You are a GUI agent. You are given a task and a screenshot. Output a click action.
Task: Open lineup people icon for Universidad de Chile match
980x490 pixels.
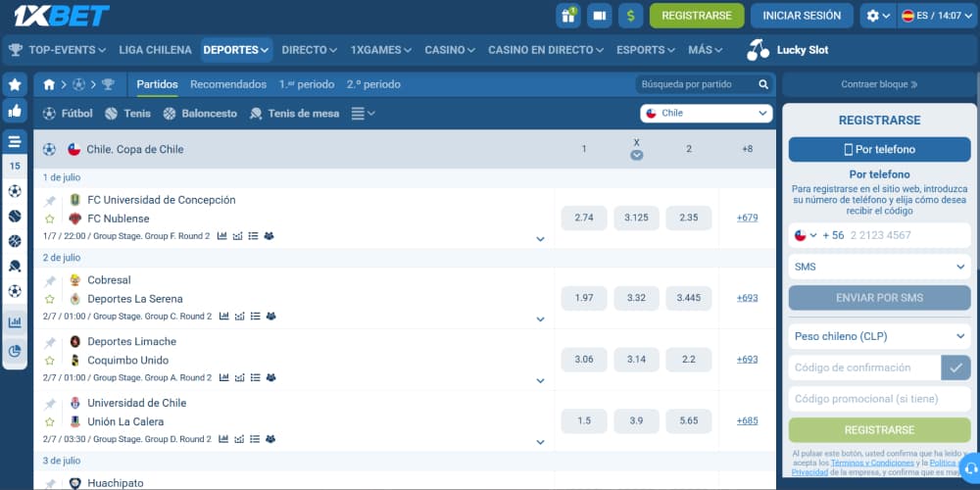[270, 439]
